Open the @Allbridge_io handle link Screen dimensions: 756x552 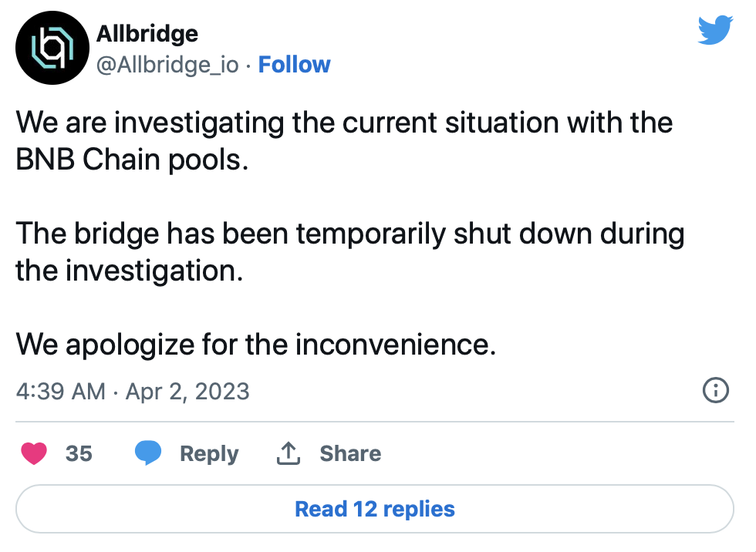167,65
